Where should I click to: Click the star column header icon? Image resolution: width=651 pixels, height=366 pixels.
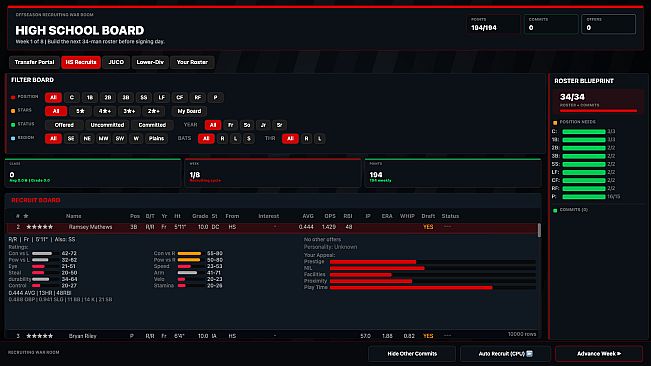[26, 216]
